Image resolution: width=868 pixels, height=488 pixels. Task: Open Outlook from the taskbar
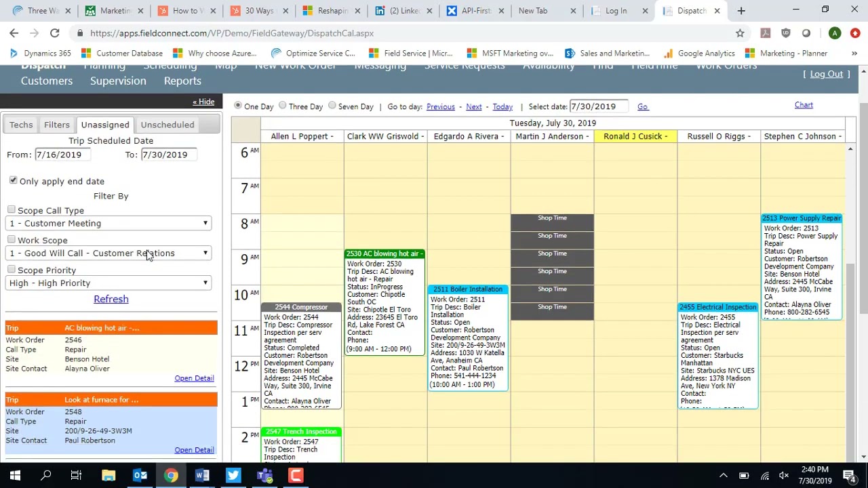pos(140,475)
